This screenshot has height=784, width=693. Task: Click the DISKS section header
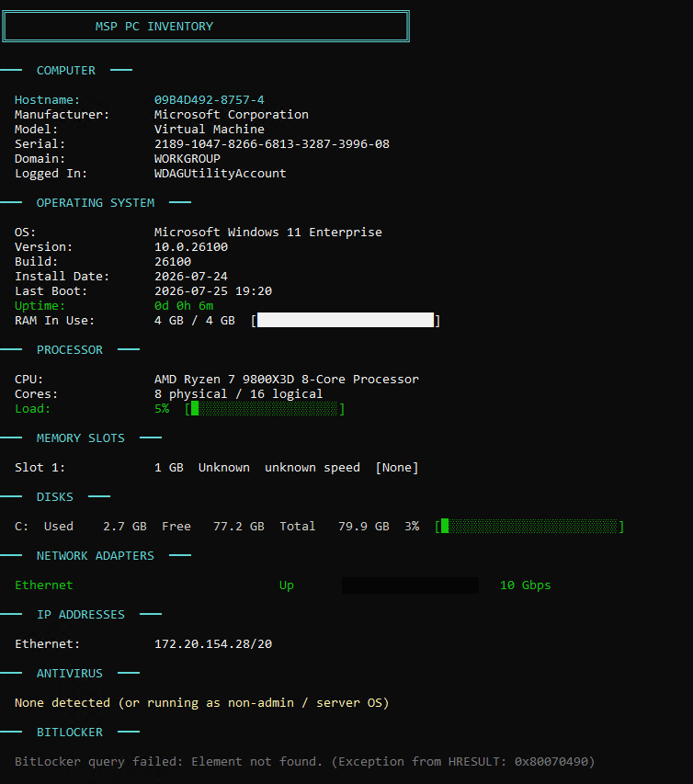(x=55, y=497)
